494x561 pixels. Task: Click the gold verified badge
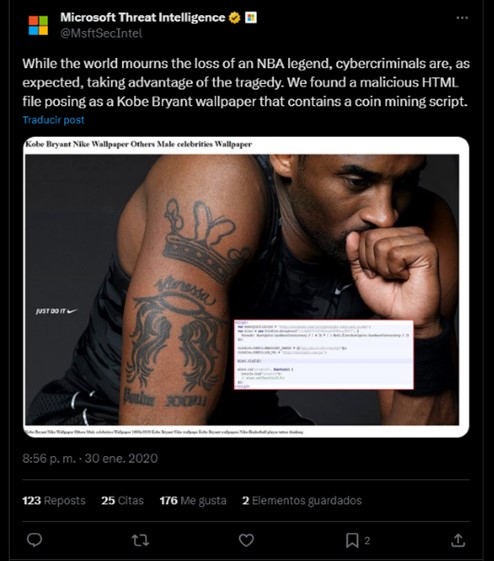tap(235, 18)
